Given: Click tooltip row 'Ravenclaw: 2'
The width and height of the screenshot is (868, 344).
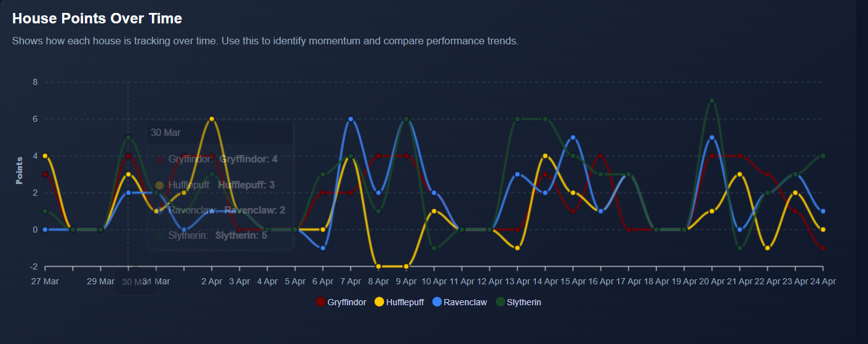Looking at the screenshot, I should pyautogui.click(x=220, y=210).
